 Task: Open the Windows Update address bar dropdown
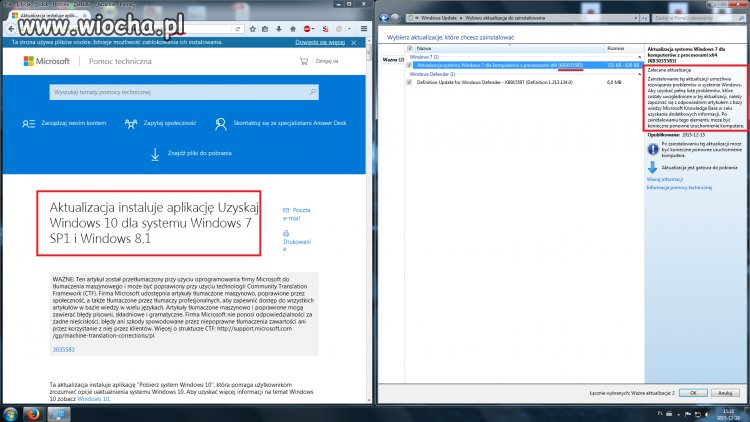[x=635, y=18]
